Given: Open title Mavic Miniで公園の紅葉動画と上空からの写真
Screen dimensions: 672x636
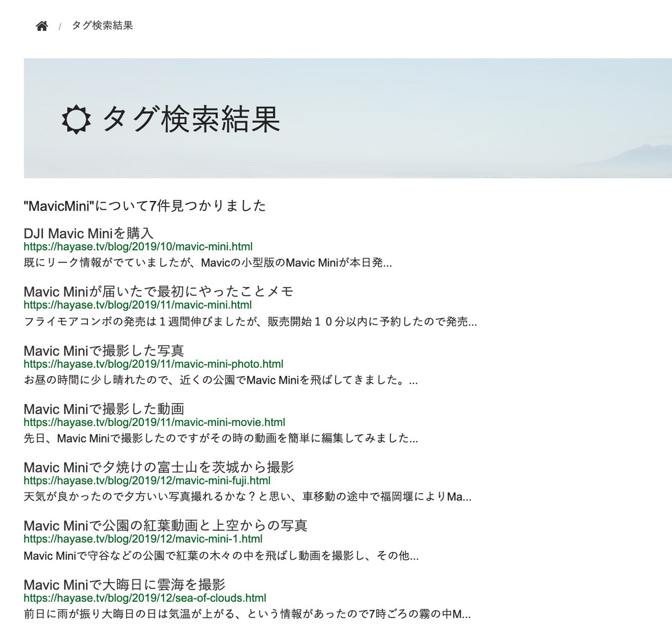Looking at the screenshot, I should (x=166, y=526).
